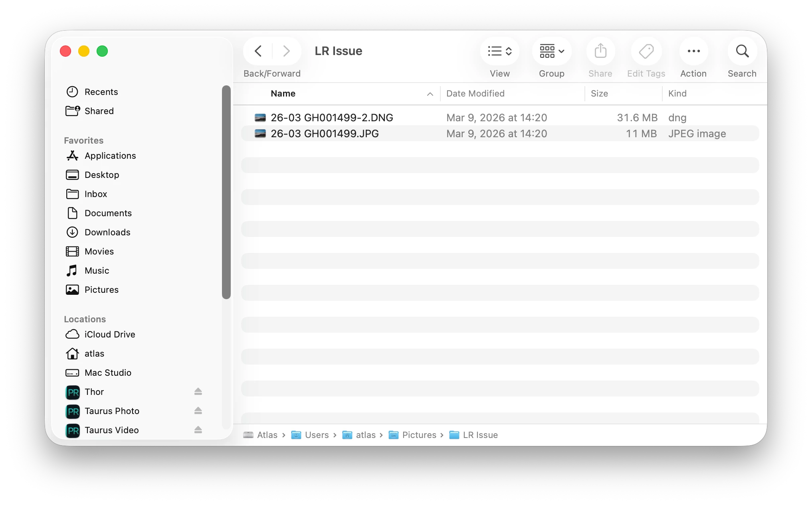Click the sidebar vertical scrollbar
The width and height of the screenshot is (812, 505).
[226, 191]
